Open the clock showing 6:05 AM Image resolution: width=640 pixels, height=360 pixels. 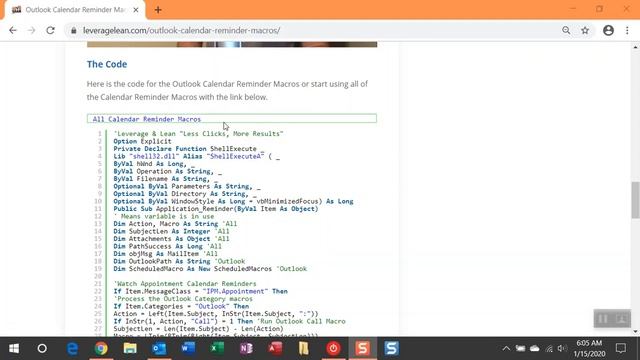(x=589, y=348)
